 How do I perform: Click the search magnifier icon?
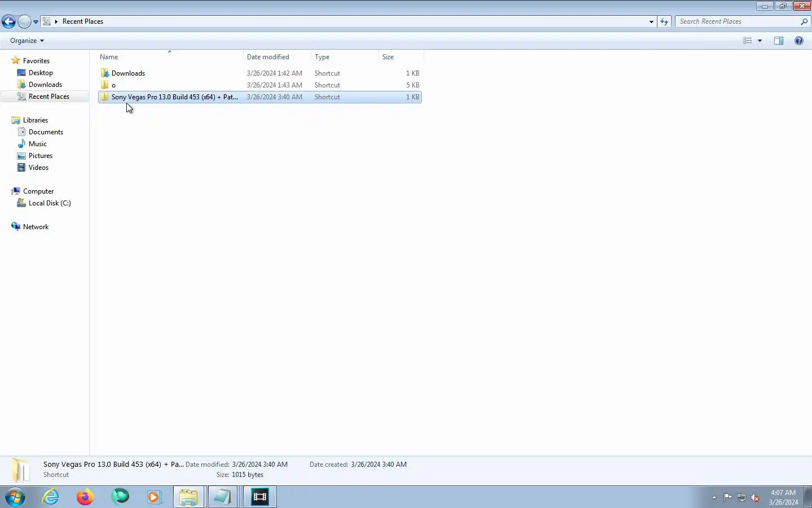804,21
